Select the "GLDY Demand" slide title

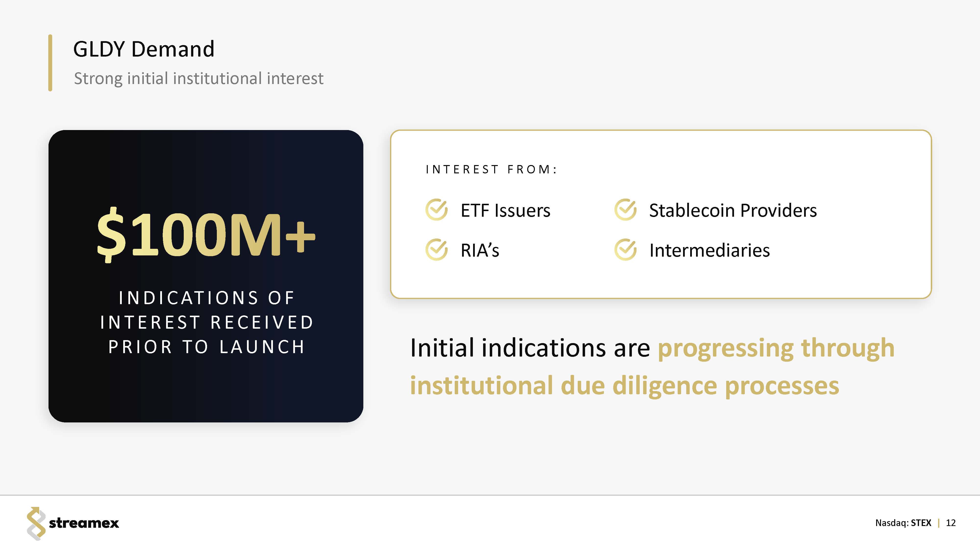144,49
